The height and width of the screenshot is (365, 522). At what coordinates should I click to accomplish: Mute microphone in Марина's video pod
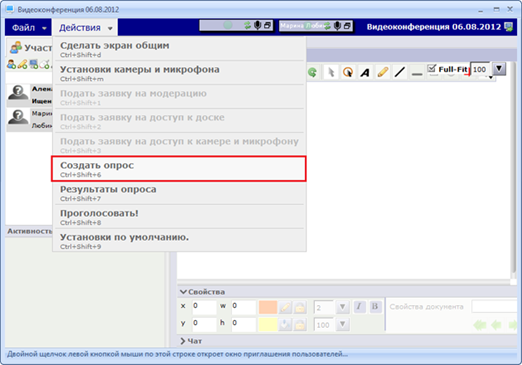337,26
